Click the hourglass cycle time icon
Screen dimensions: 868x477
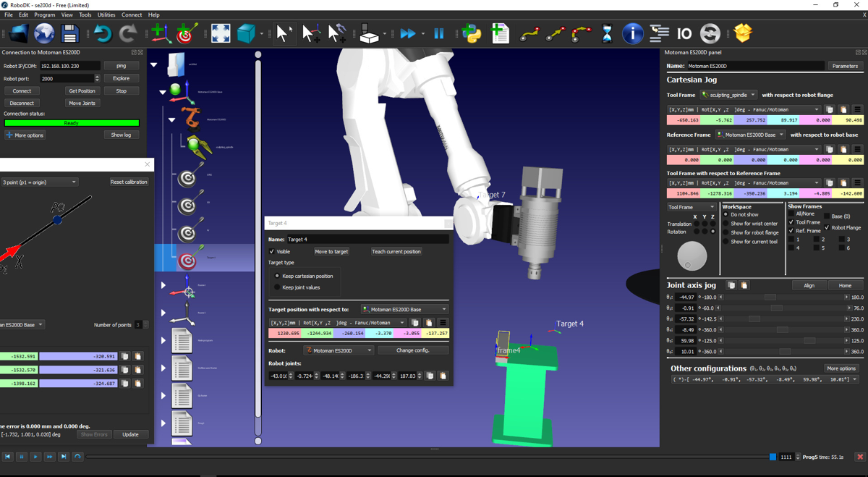(x=607, y=33)
